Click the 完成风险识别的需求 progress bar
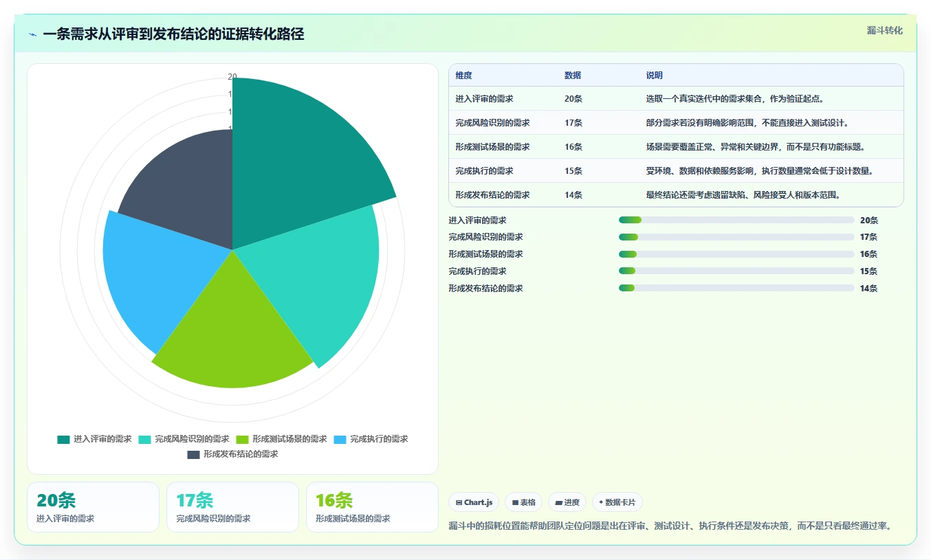The height and width of the screenshot is (560, 931). click(736, 237)
